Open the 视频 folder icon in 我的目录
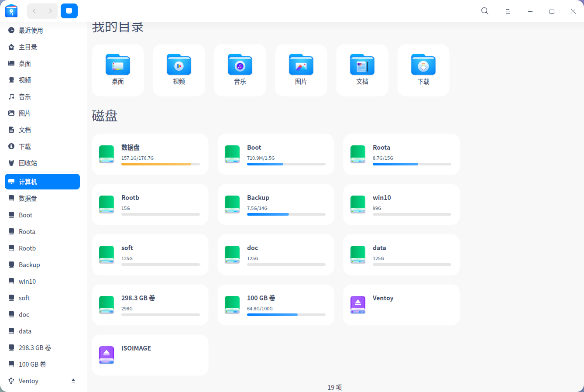Screen dimensions: 584x392 [179, 65]
